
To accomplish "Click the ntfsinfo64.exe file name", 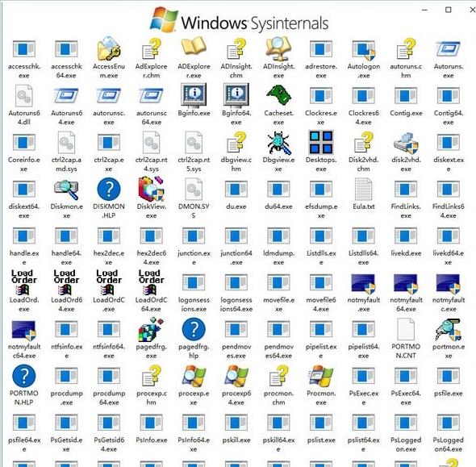I will [x=109, y=351].
